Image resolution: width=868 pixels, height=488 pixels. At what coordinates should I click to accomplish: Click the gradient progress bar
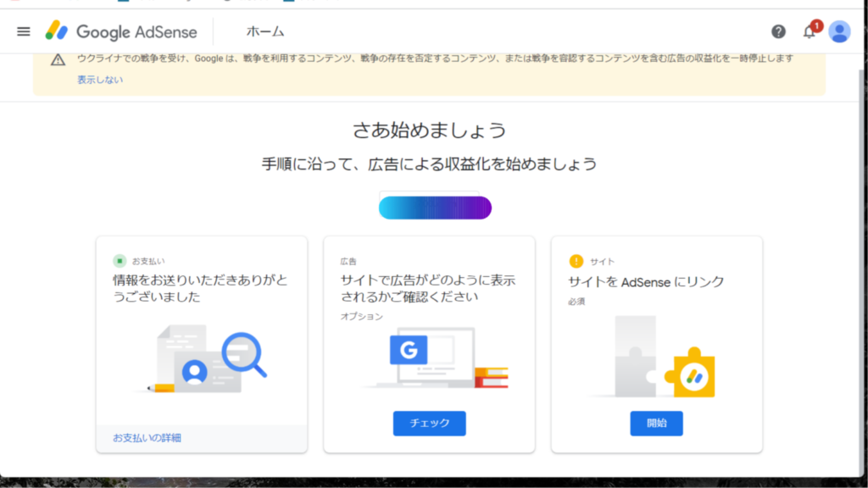click(435, 208)
